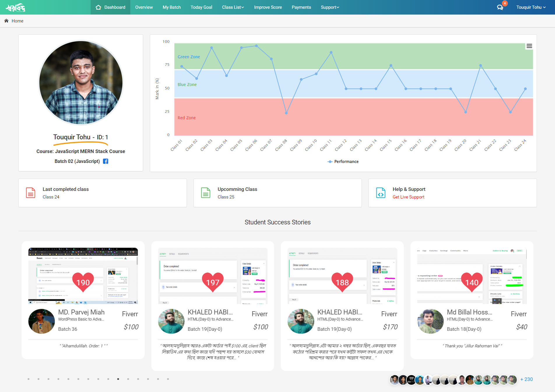Click Last completed class document icon

pos(31,193)
